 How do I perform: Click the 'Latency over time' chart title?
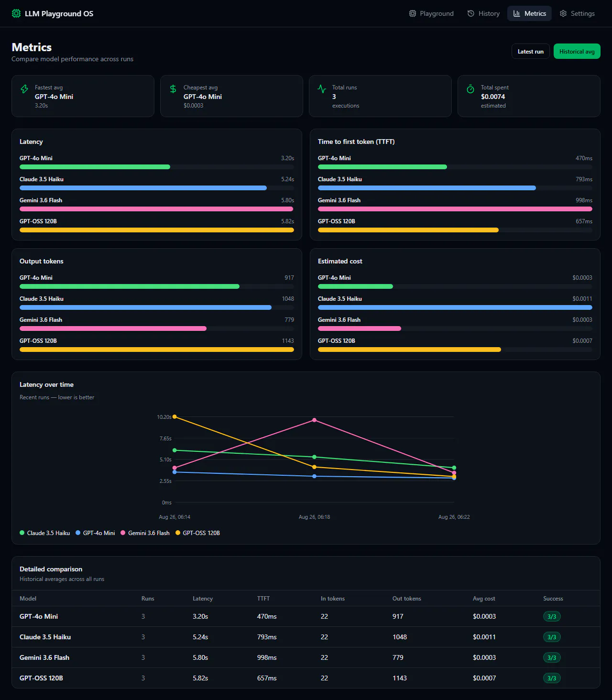point(46,384)
